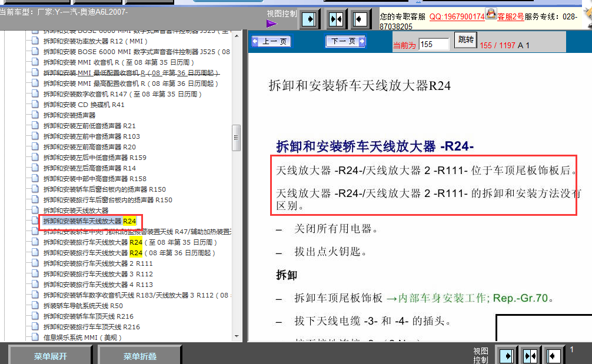Click the 跳转 jump button
This screenshot has width=592, height=364.
(x=465, y=39)
